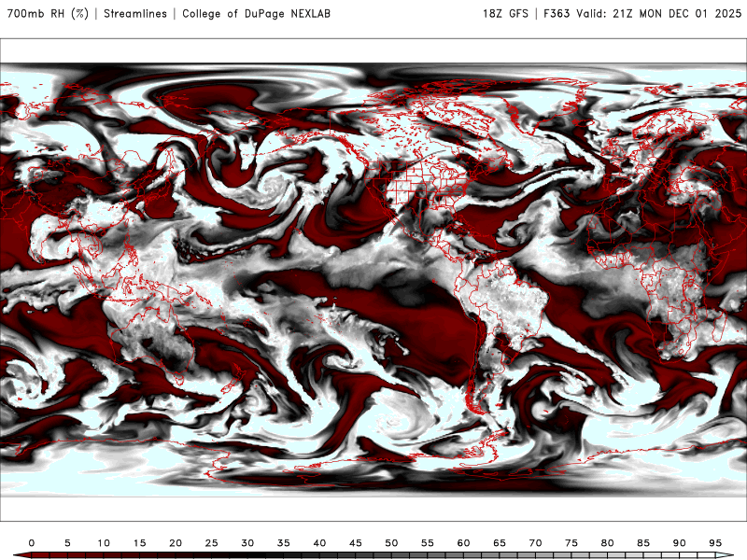Click the '40' label on the color scale
This screenshot has width=747, height=560.
(x=319, y=543)
